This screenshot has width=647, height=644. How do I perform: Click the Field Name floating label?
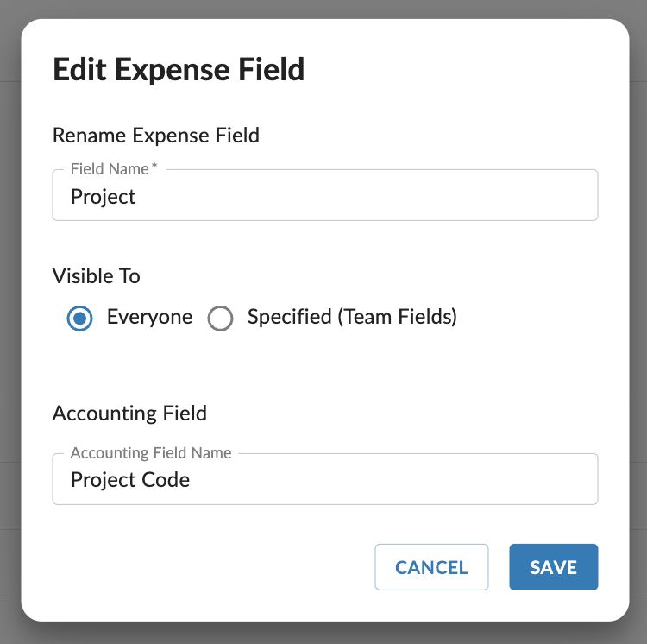pyautogui.click(x=110, y=169)
